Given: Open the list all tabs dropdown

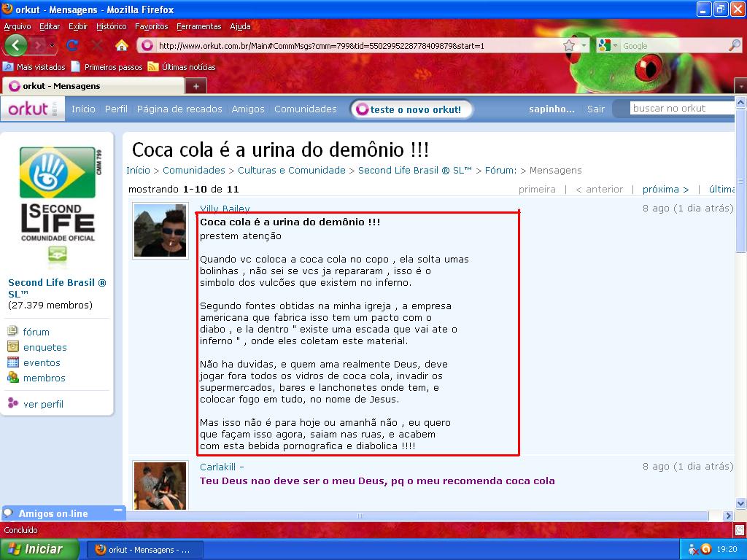Looking at the screenshot, I should pos(741,86).
